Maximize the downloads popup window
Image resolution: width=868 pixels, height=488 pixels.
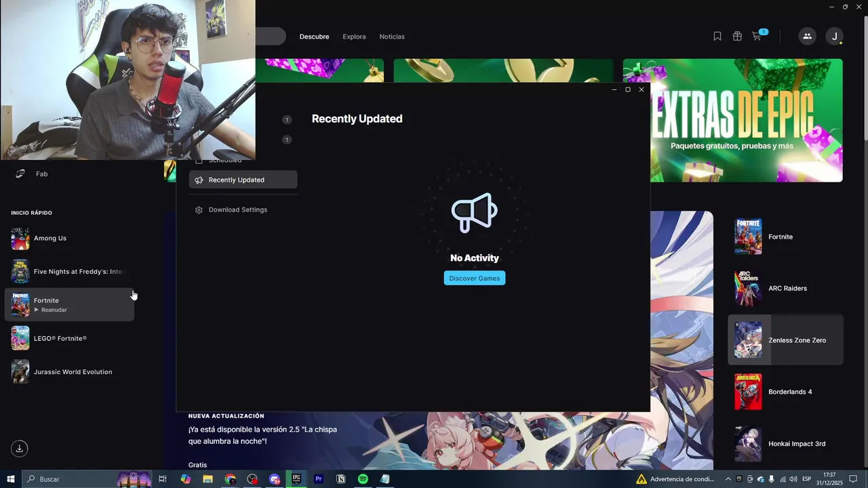628,89
